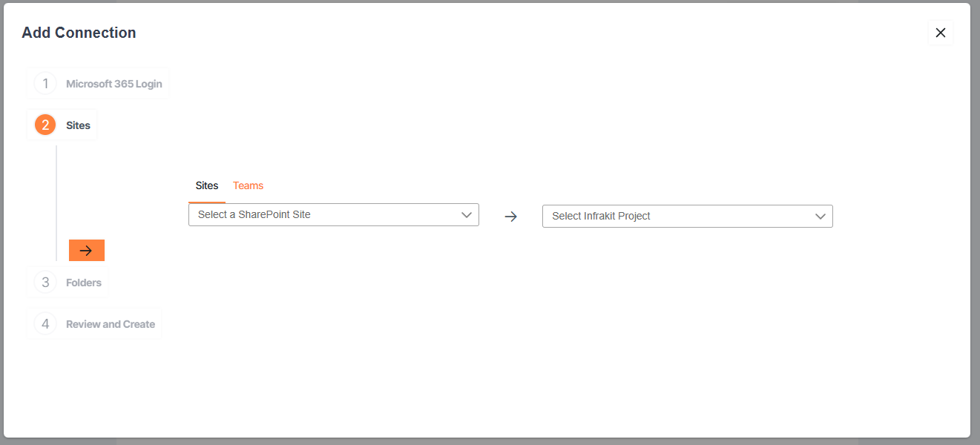Switch to the Sites tab
The width and height of the screenshot is (980, 445).
(x=207, y=185)
